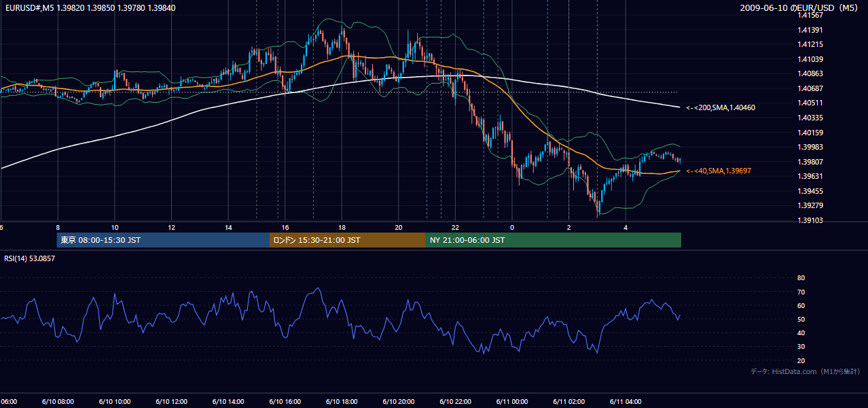Select the NY 21:00-06:00 JST session bar

[554, 240]
